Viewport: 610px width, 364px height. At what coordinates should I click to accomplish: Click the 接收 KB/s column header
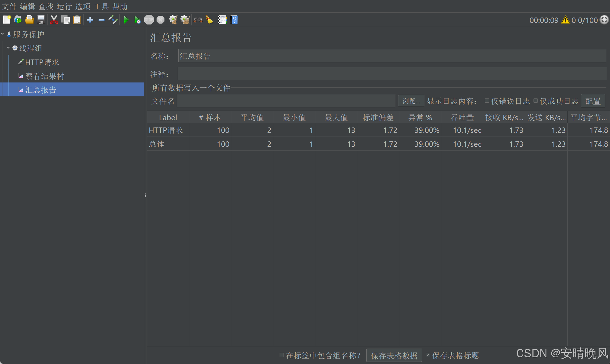(x=504, y=118)
